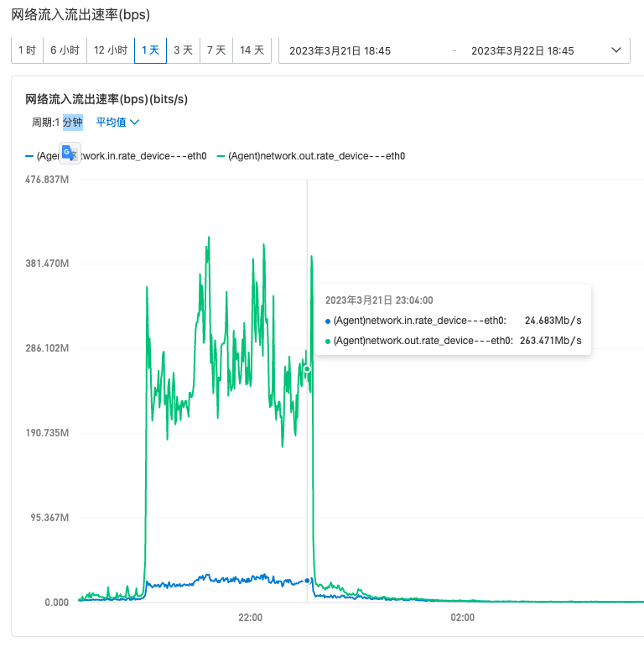644x647 pixels.
Task: Click the blue data point on inbound line
Action: pyautogui.click(x=307, y=580)
